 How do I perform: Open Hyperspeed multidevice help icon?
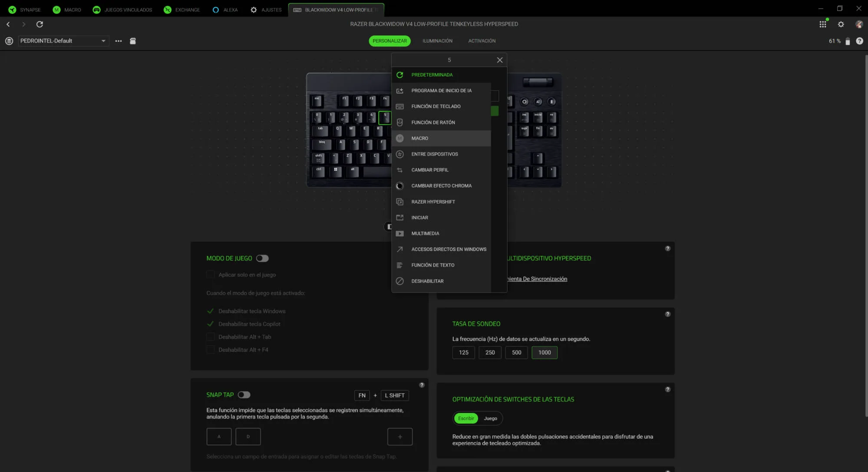point(668,248)
